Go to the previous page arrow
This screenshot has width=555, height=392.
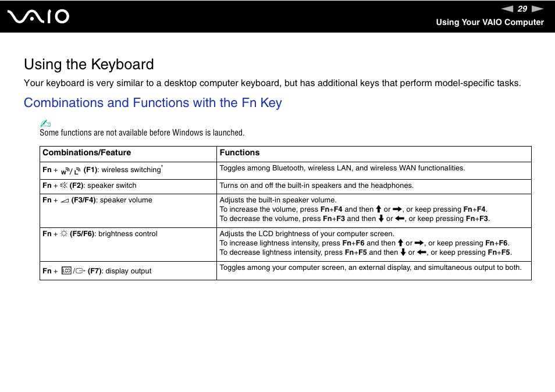pyautogui.click(x=507, y=9)
